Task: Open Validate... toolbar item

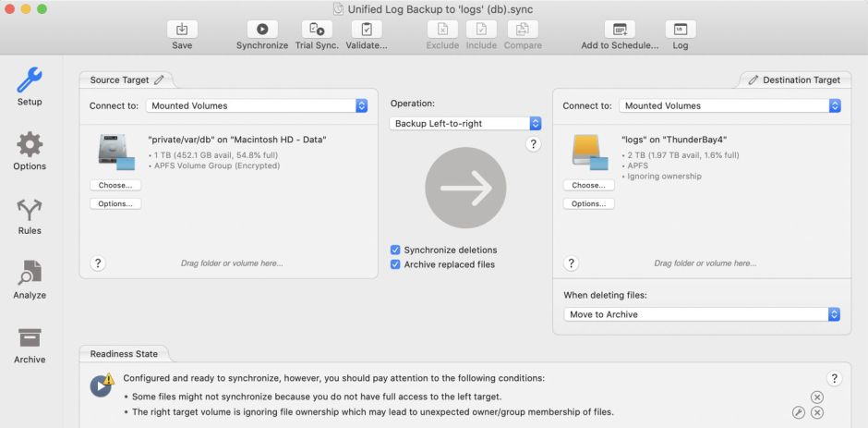Action: pos(367,30)
